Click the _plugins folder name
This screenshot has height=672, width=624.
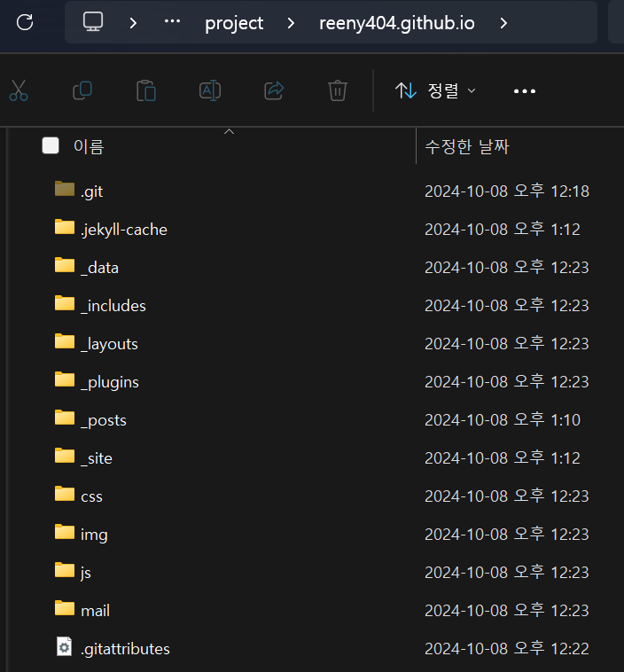pyautogui.click(x=110, y=382)
